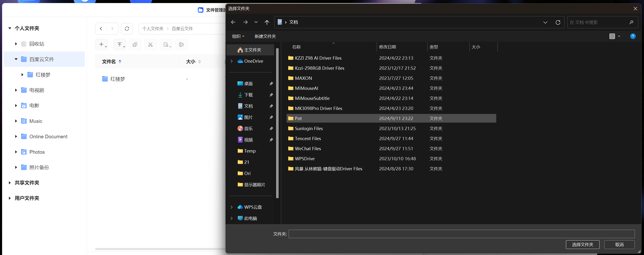The height and width of the screenshot is (255, 644).
Task: Open the help question mark icon
Action: pos(633,36)
